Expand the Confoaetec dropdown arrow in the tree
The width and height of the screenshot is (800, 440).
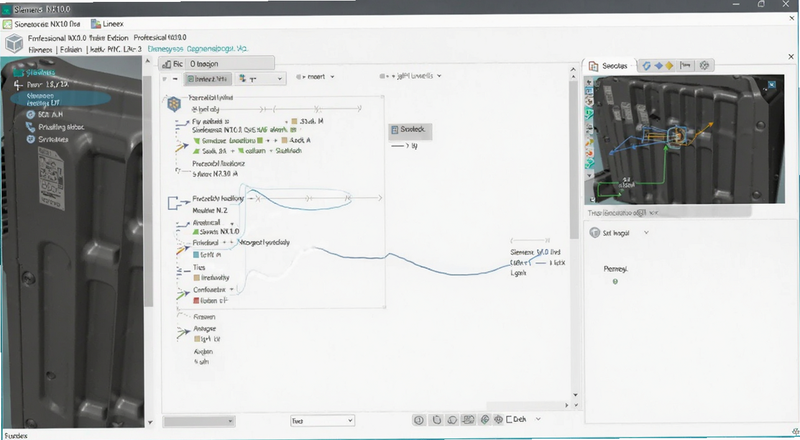tap(232, 290)
